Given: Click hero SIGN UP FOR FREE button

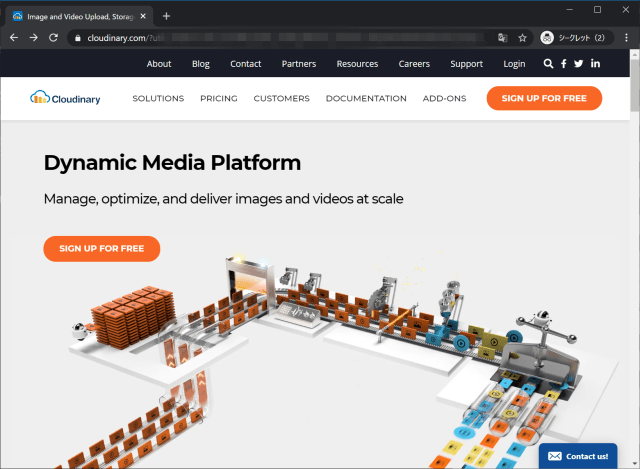Looking at the screenshot, I should click(x=102, y=249).
